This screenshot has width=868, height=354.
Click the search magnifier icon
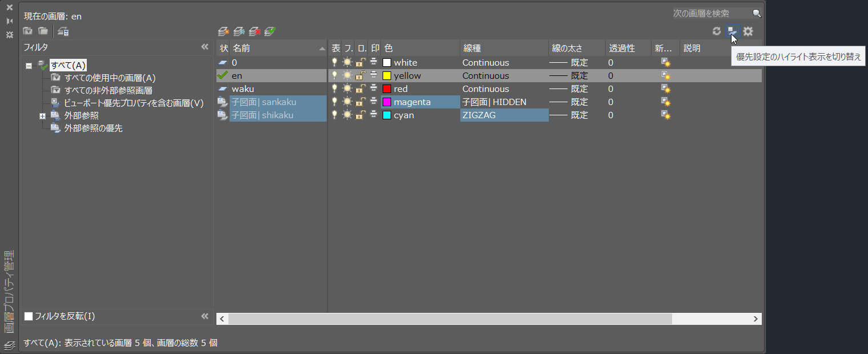coord(757,13)
